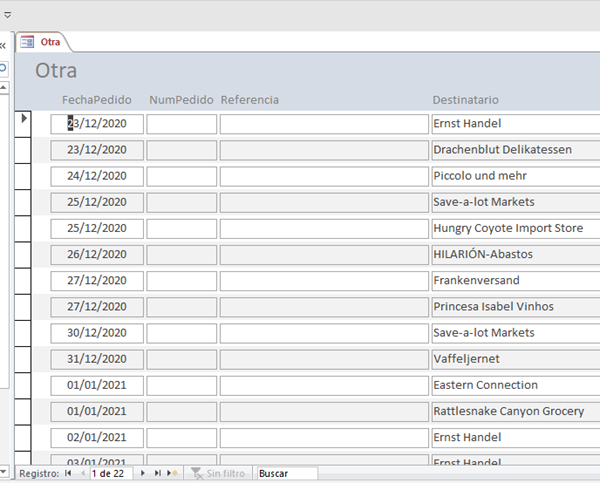Viewport: 600px width, 483px height.
Task: Click Destinatario Eastern Connection
Action: click(x=516, y=385)
